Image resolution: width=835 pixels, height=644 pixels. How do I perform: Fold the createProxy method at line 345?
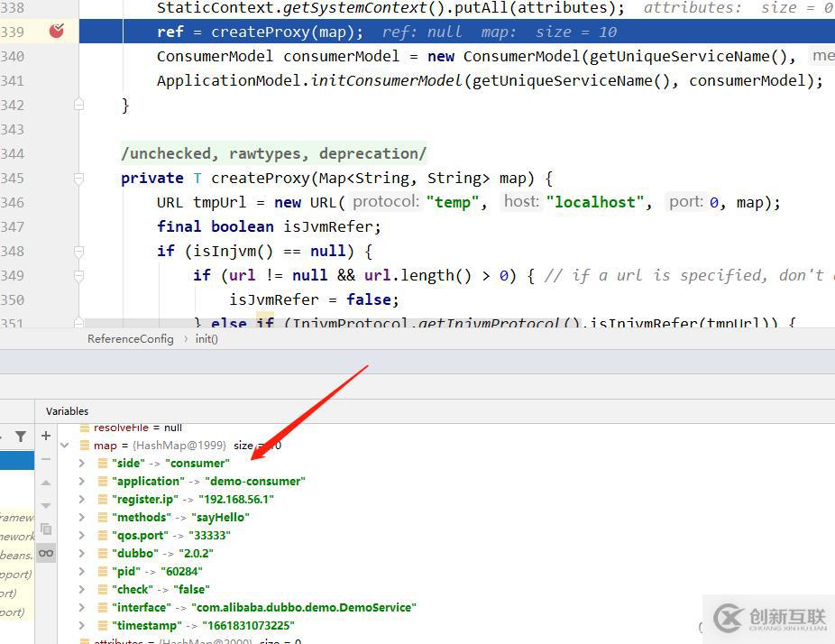click(78, 179)
